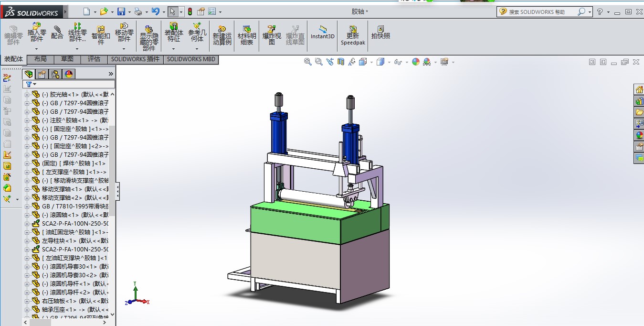Image resolution: width=644 pixels, height=326 pixels.
Task: Toggle the DisplayManager color-ball tab
Action: [x=69, y=74]
